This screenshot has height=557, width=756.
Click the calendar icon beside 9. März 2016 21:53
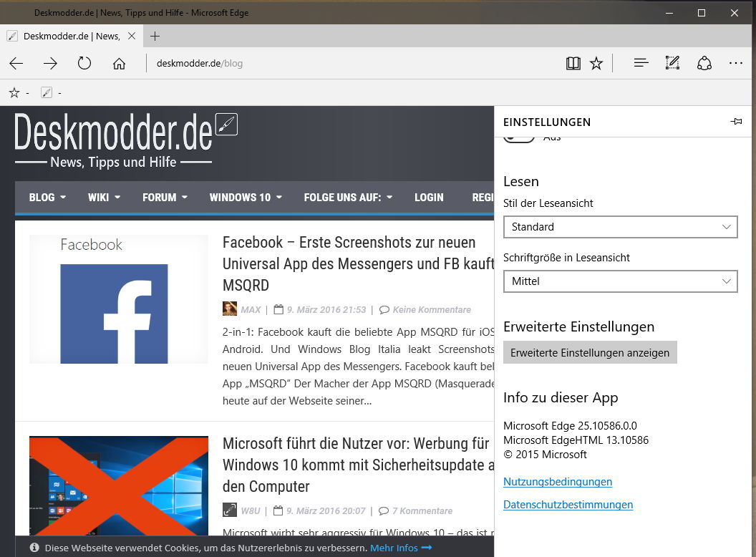point(278,309)
